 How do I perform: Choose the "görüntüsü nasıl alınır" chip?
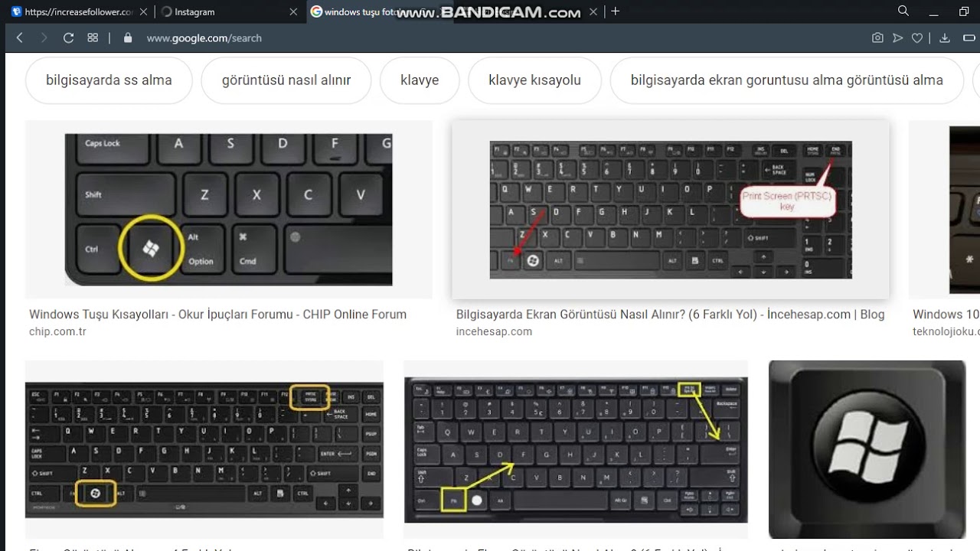click(286, 80)
